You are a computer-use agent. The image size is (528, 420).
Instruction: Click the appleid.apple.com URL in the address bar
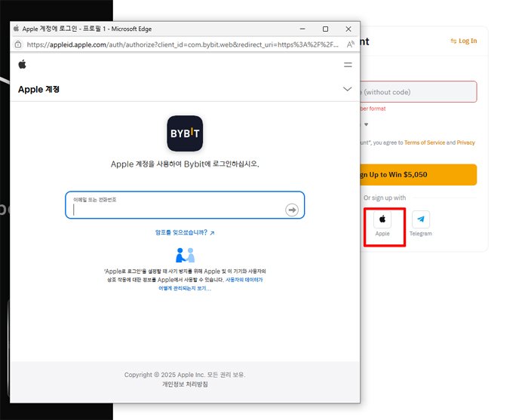[x=183, y=44]
